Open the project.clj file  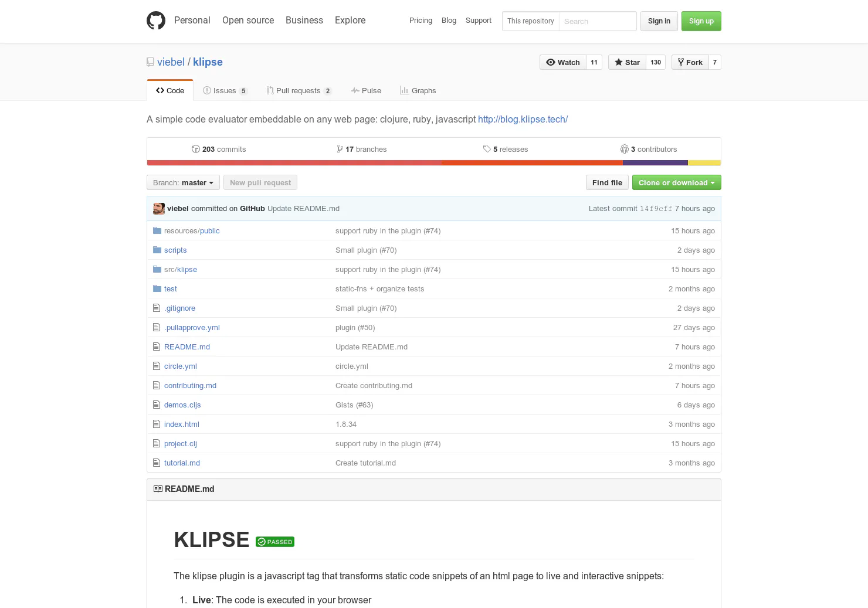coord(181,443)
